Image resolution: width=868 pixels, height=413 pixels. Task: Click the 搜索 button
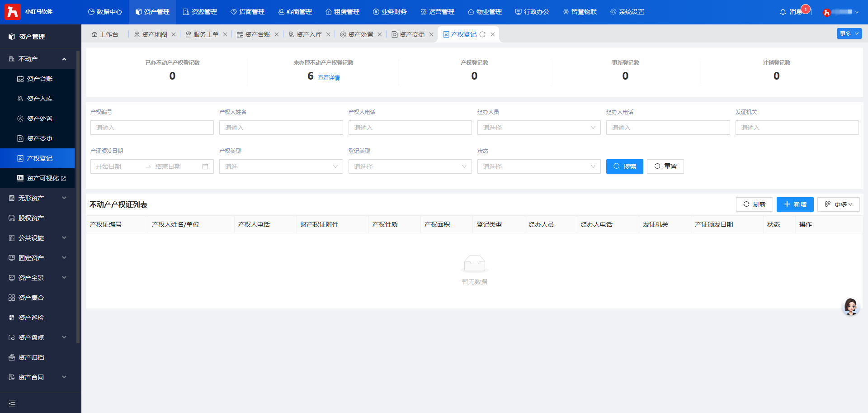pyautogui.click(x=624, y=166)
